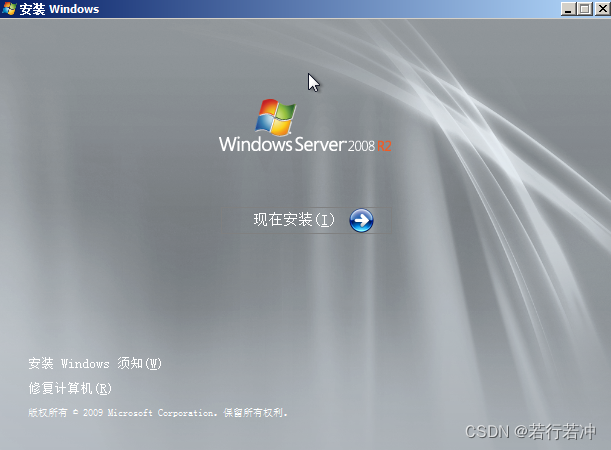611x450 pixels.
Task: Click the 2009 Microsoft Corporation copyright text
Action: tap(158, 413)
